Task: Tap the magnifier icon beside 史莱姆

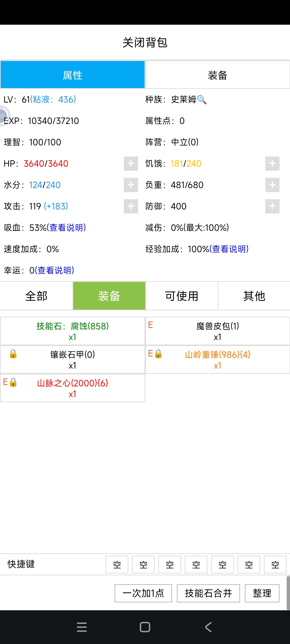Action: 202,100
